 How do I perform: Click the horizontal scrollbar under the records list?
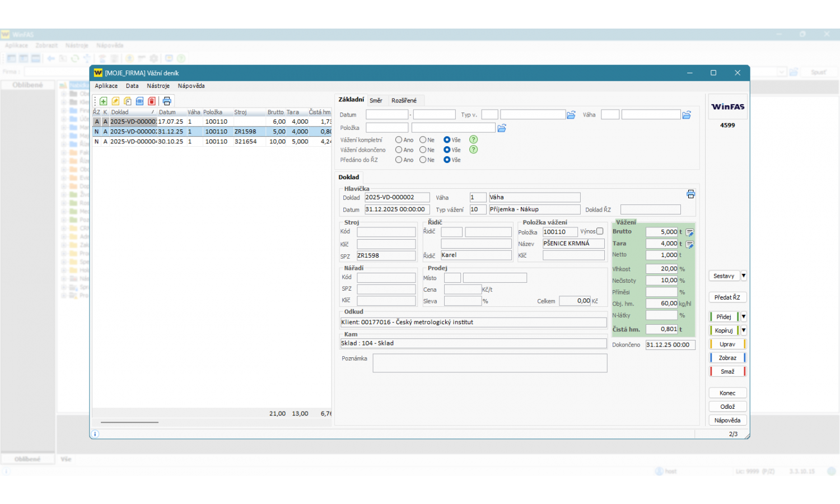pos(129,422)
